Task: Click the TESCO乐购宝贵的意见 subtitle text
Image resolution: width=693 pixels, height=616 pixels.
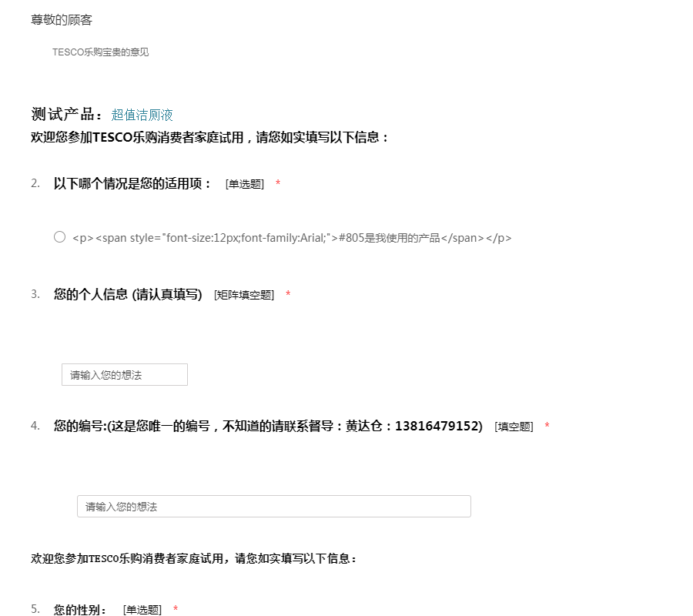Action: tap(100, 52)
